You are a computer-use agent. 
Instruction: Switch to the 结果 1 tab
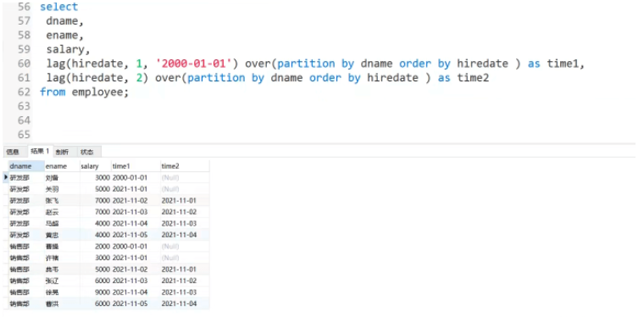coord(40,151)
